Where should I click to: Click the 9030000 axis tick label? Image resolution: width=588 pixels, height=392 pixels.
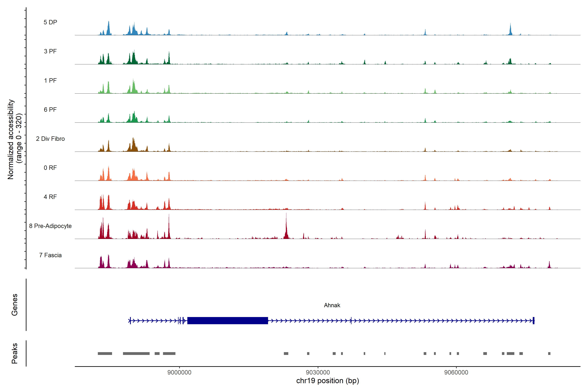click(x=318, y=372)
